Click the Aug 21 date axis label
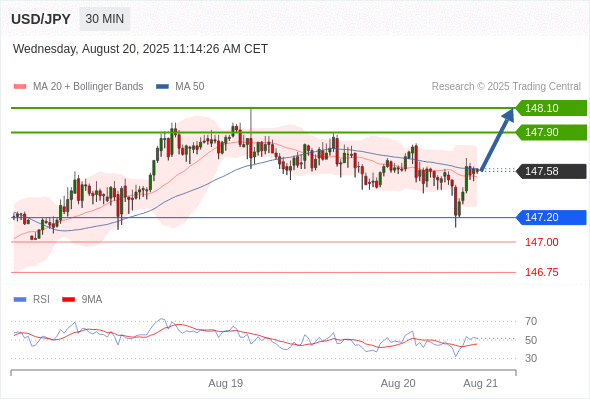The width and height of the screenshot is (590, 400). (481, 383)
